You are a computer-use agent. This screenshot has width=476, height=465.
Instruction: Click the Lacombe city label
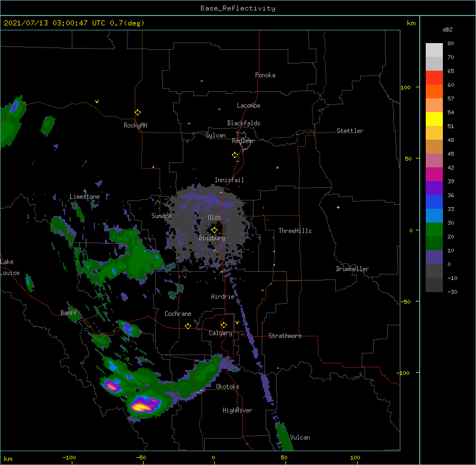pyautogui.click(x=248, y=105)
